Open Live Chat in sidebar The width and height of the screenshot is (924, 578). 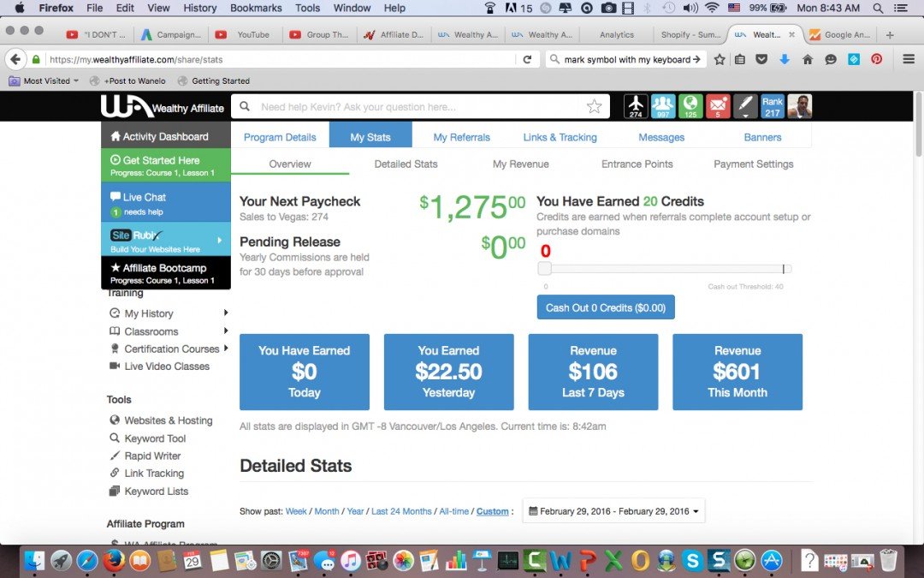(x=166, y=202)
